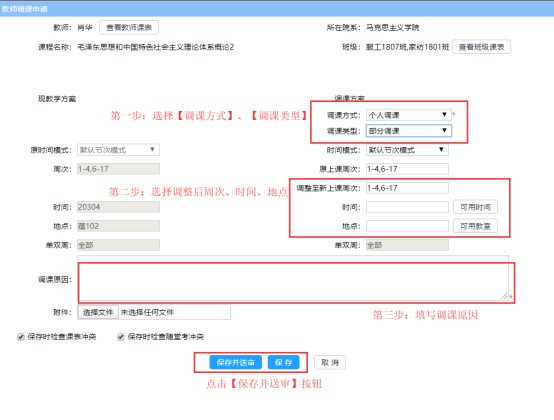Toggle the 保存时检查随堂考冲突 checkbox
Image resolution: width=554 pixels, height=420 pixels.
[x=121, y=337]
